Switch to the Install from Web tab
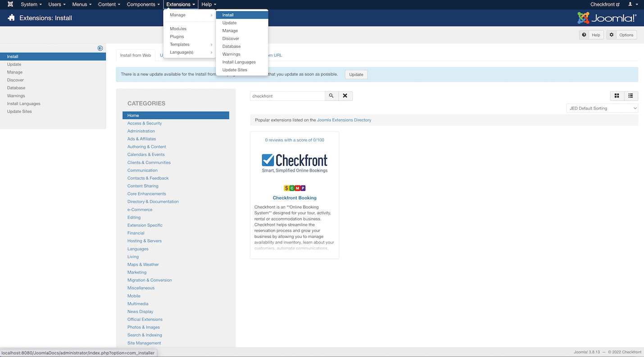This screenshot has height=357, width=644. 136,55
